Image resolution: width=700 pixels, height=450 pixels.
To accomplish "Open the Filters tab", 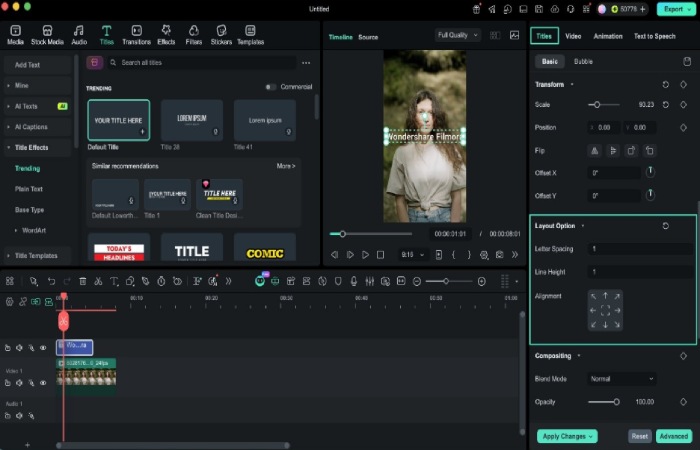I will [x=194, y=35].
